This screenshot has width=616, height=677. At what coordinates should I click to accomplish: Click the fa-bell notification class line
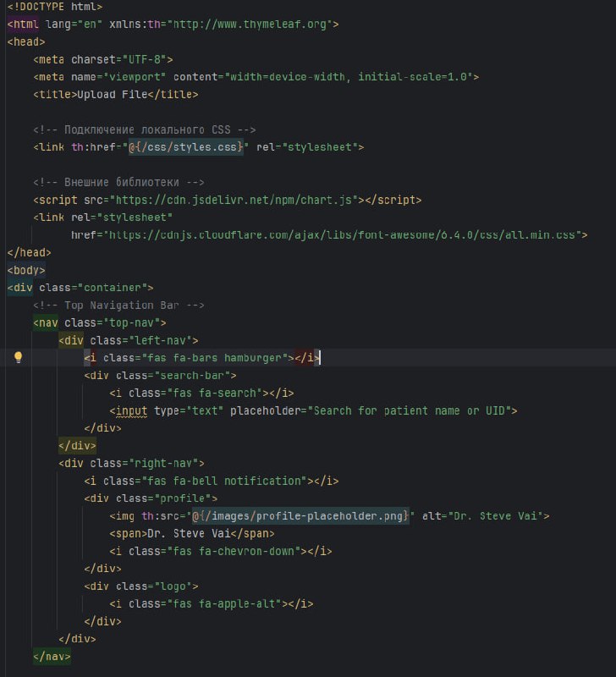(x=212, y=481)
